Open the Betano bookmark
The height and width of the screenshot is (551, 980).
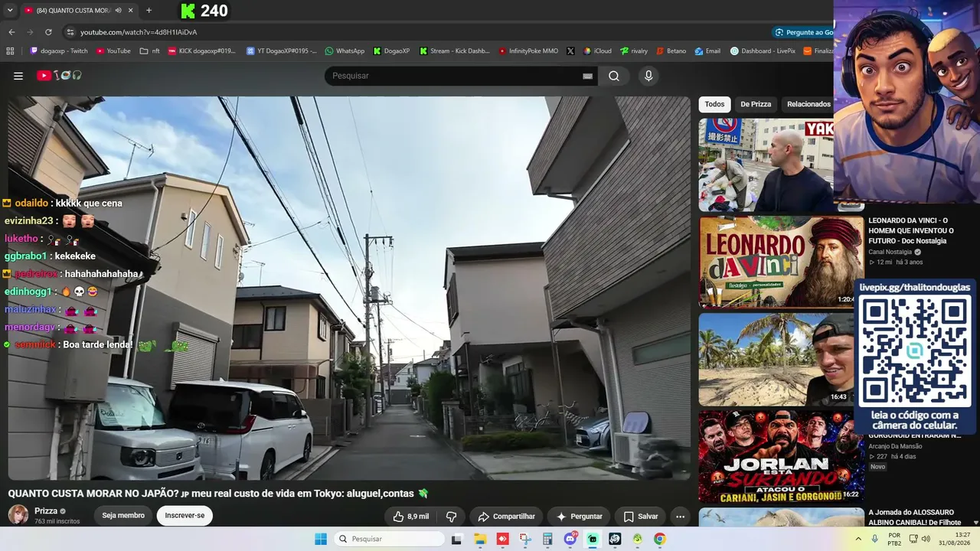coord(671,51)
